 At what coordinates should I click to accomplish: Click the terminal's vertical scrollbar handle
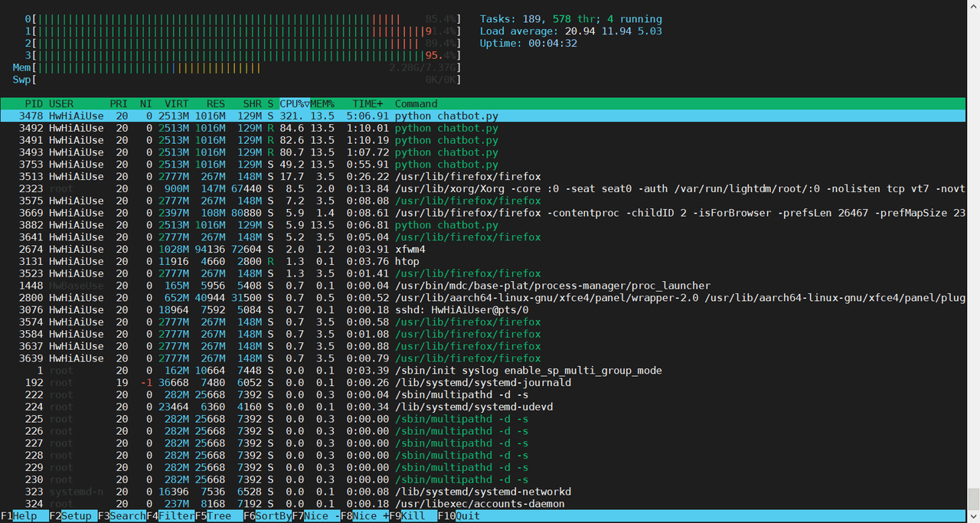point(973,498)
